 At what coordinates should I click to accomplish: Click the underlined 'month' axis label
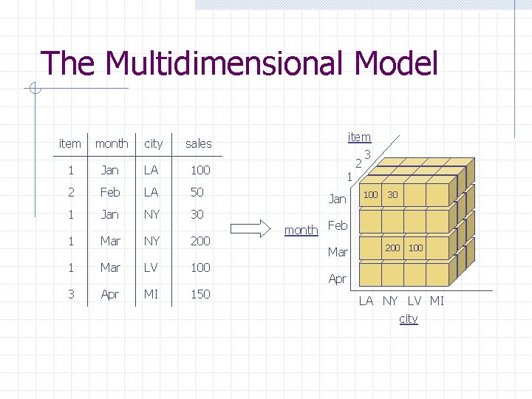point(301,231)
